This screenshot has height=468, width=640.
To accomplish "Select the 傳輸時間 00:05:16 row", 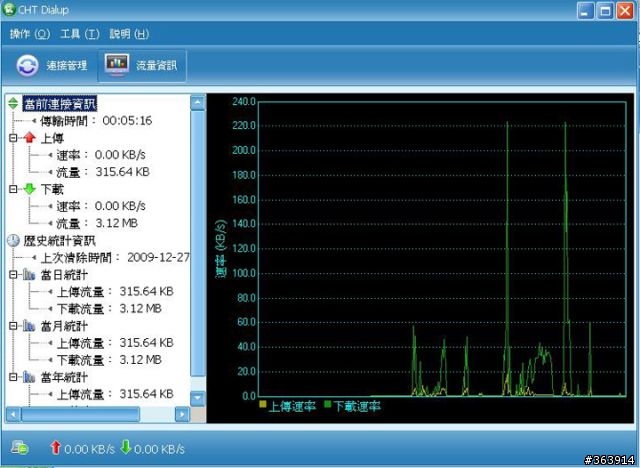I will [x=96, y=121].
